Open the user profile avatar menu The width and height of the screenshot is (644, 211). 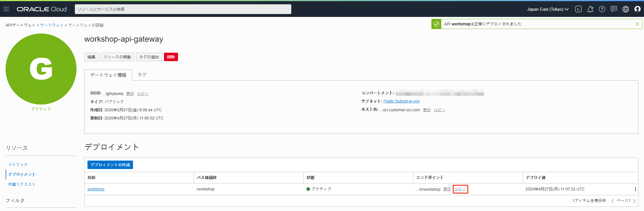[x=637, y=9]
